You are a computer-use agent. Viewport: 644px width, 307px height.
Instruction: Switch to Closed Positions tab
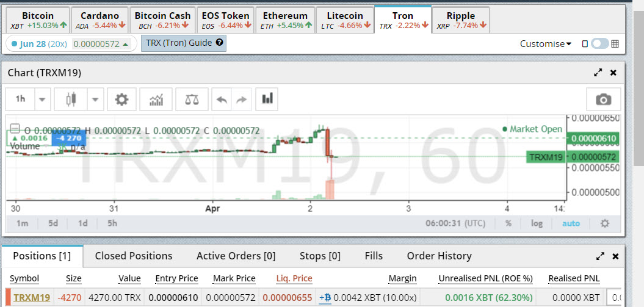click(x=134, y=256)
